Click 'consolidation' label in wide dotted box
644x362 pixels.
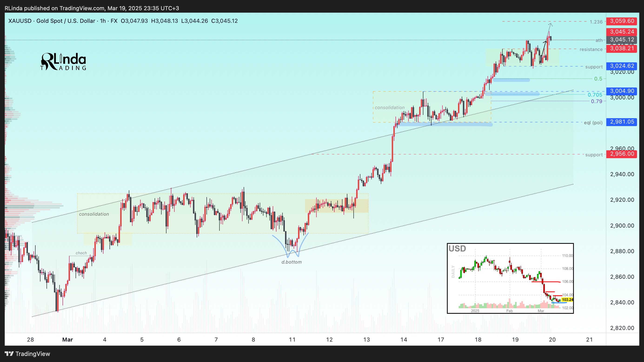94,214
